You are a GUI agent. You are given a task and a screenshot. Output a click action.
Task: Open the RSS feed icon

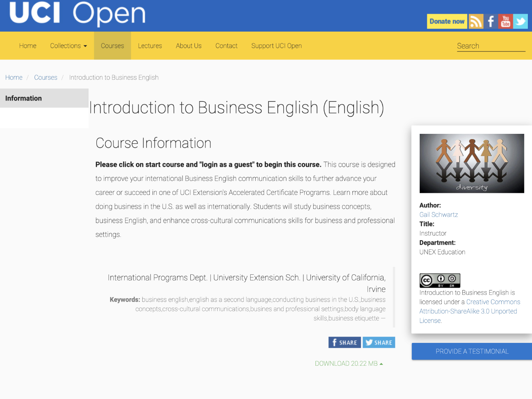click(x=476, y=21)
